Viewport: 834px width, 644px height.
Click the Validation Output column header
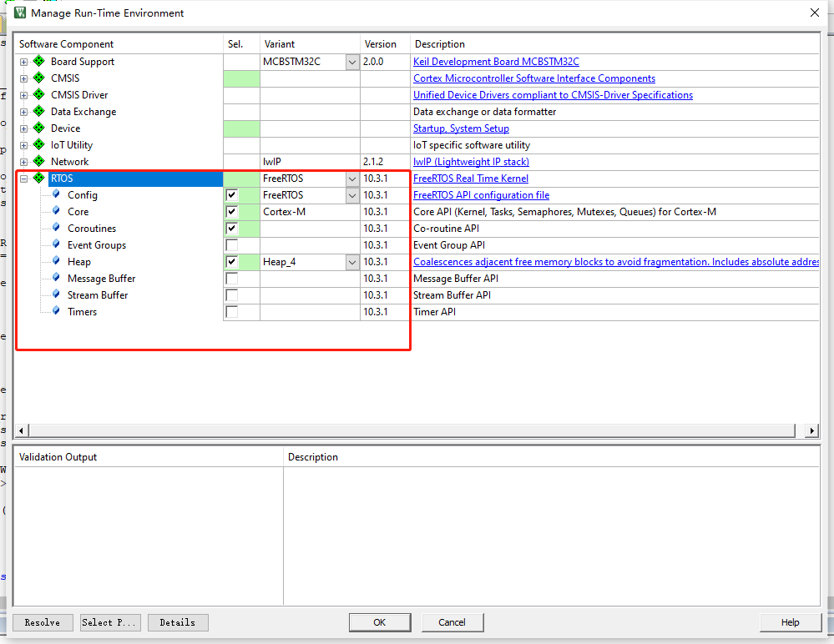pos(149,457)
